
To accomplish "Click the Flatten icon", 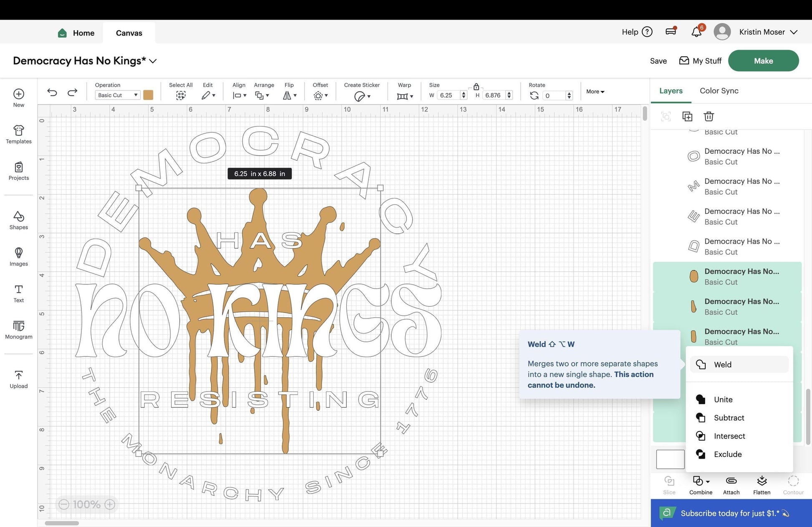I will coord(762,485).
